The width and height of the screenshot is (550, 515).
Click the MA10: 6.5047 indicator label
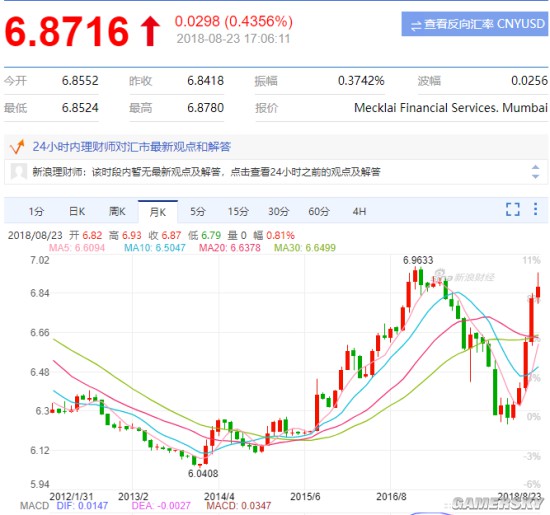pos(155,248)
